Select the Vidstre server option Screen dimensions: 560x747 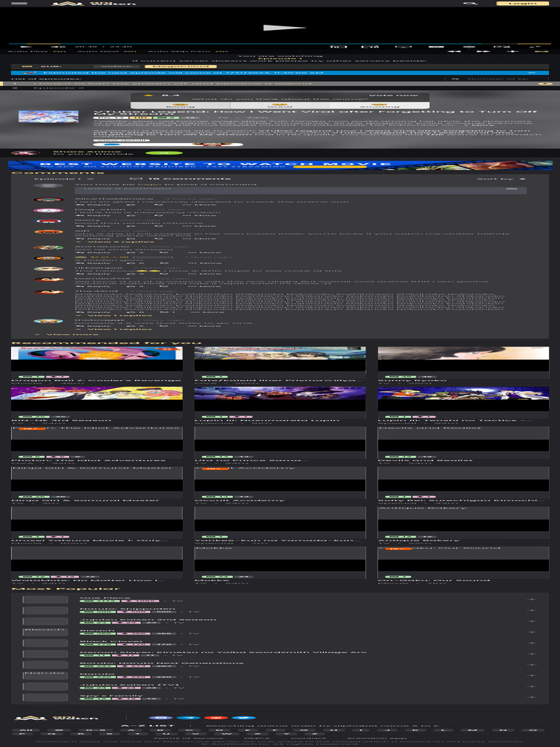[117, 66]
